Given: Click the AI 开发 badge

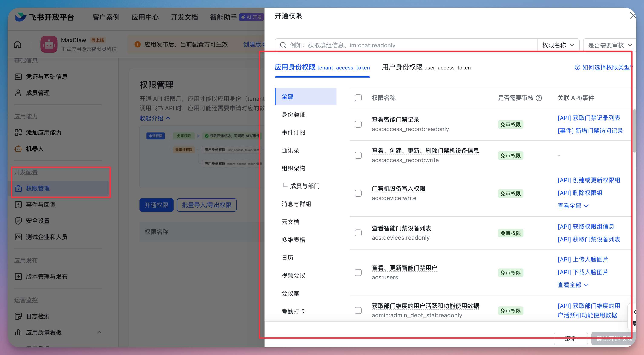Looking at the screenshot, I should click(x=252, y=17).
